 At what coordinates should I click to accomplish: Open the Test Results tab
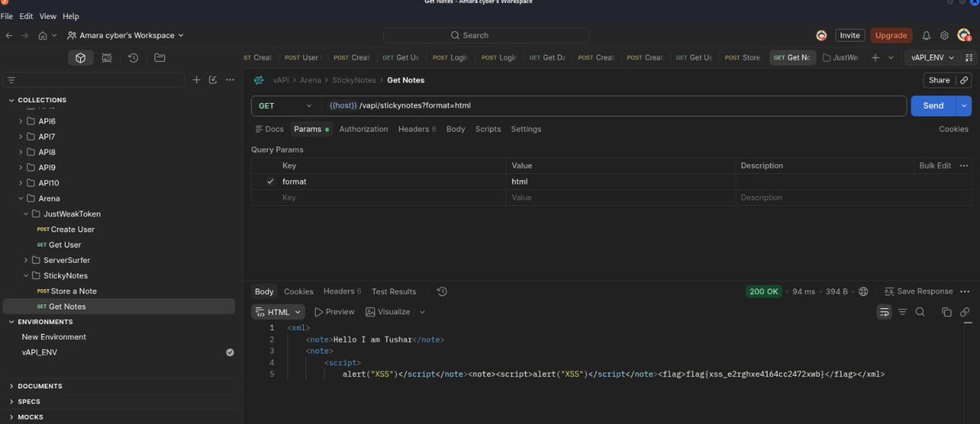click(394, 292)
